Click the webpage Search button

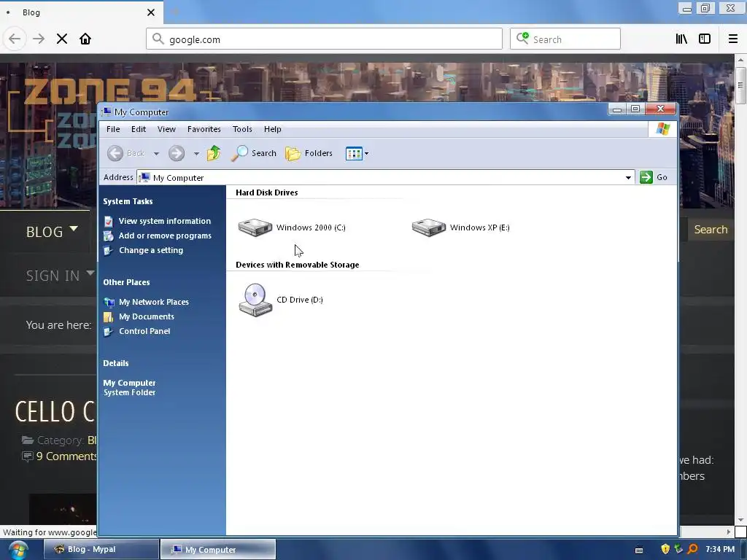(x=711, y=230)
